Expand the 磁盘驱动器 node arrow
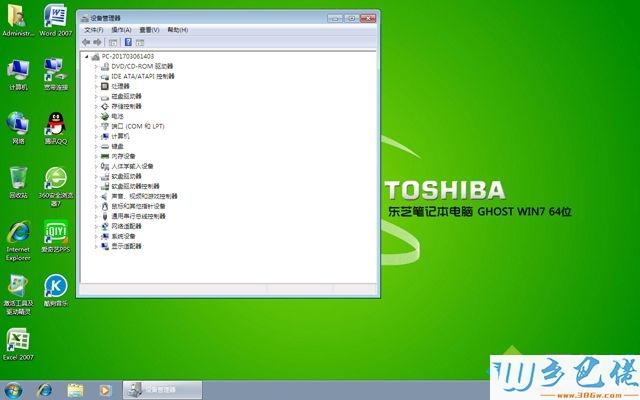This screenshot has width=640, height=400. pos(96,96)
